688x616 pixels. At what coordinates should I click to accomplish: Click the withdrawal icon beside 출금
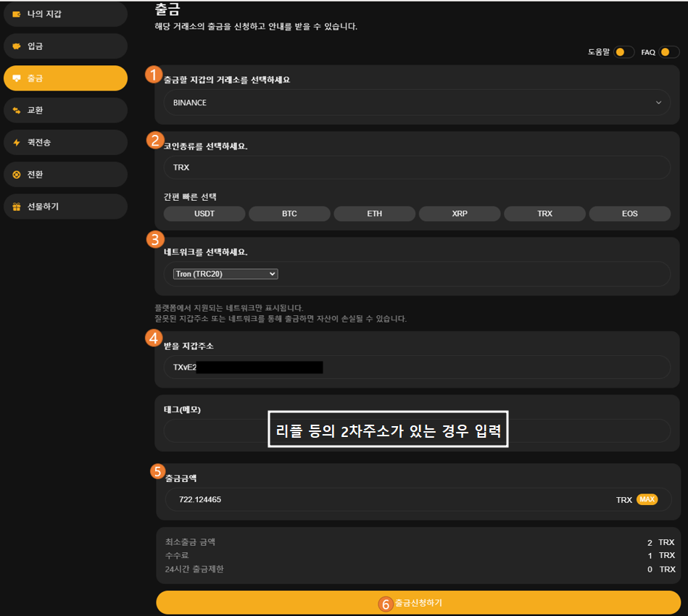point(17,78)
